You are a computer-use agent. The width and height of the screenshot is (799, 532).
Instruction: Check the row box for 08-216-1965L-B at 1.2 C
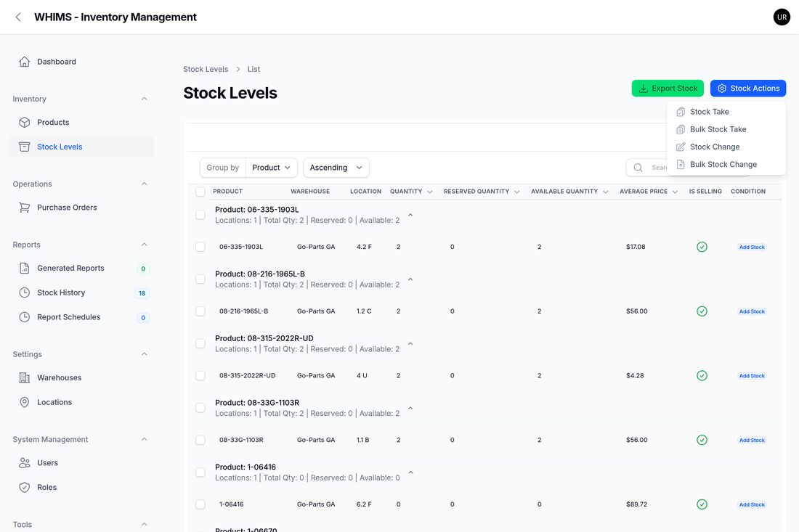pos(200,311)
